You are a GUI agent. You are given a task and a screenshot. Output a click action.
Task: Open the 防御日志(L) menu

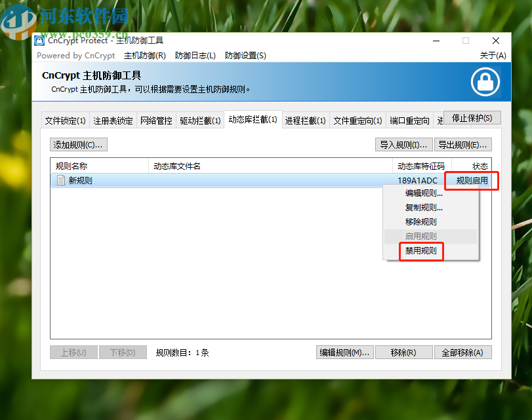click(195, 56)
